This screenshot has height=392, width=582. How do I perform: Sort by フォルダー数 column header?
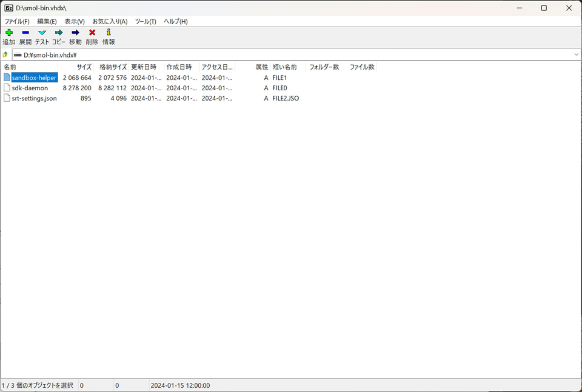tap(324, 67)
